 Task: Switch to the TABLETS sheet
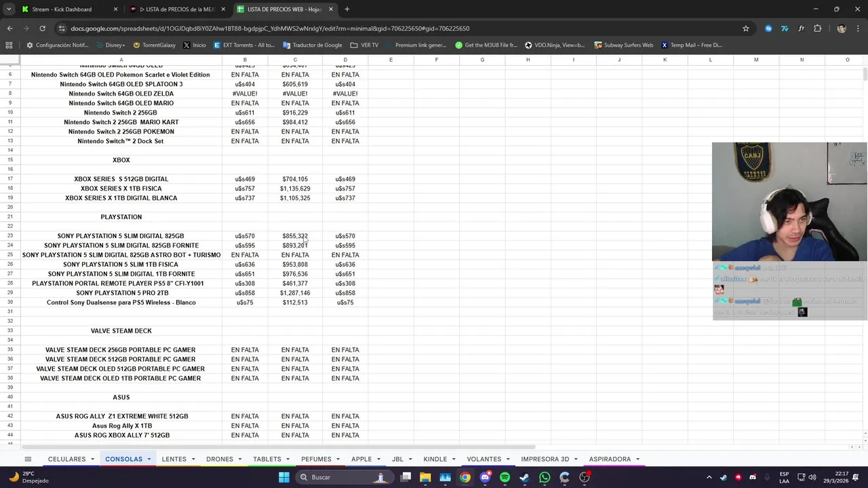click(267, 459)
